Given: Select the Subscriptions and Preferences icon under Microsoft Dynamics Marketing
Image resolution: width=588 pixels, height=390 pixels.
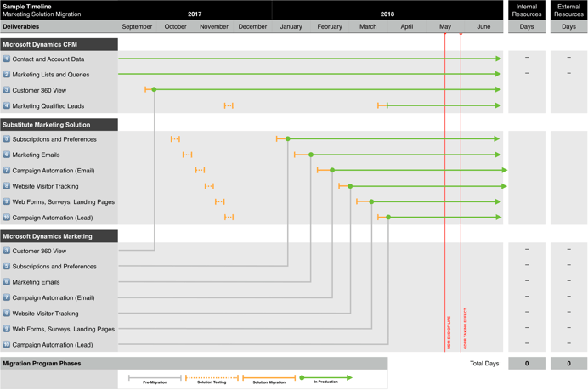Looking at the screenshot, I should [x=7, y=266].
